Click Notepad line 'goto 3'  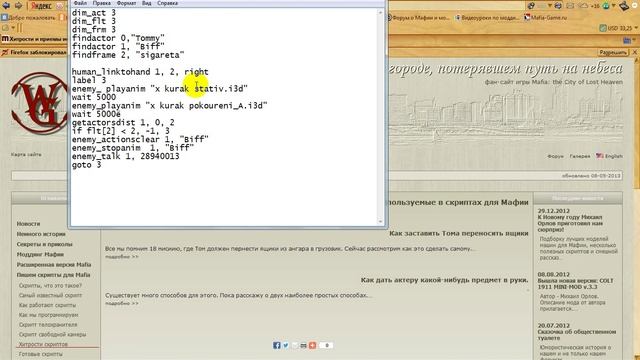tap(87, 165)
